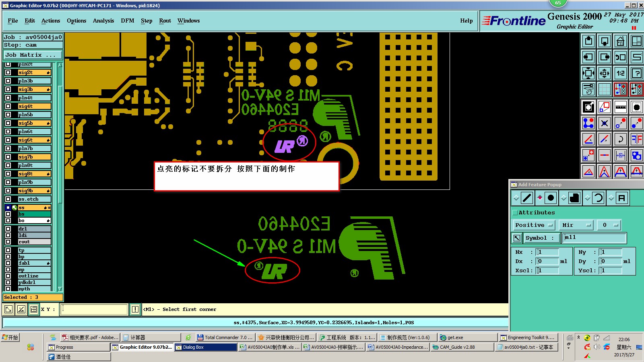This screenshot has width=644, height=362.
Task: Click the area zoom rectangles icon
Action: [x=605, y=107]
